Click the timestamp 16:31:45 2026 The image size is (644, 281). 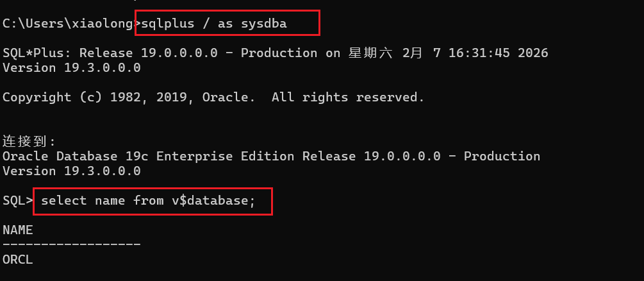click(498, 53)
